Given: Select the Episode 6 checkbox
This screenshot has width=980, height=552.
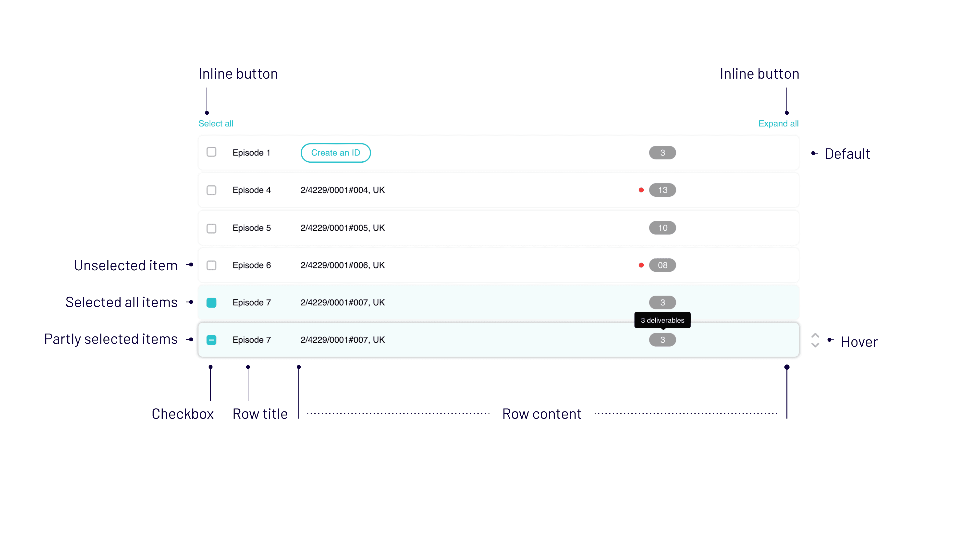Looking at the screenshot, I should tap(211, 265).
